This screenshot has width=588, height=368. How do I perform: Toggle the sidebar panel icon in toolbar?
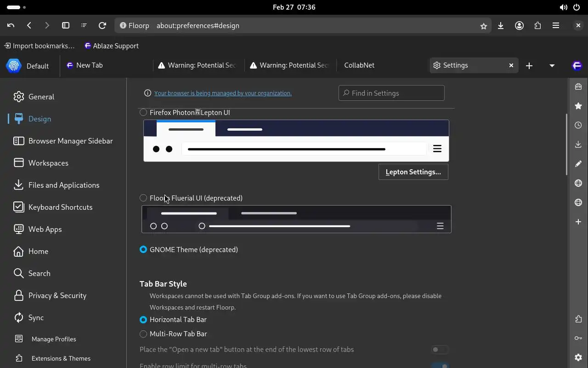[x=66, y=26]
